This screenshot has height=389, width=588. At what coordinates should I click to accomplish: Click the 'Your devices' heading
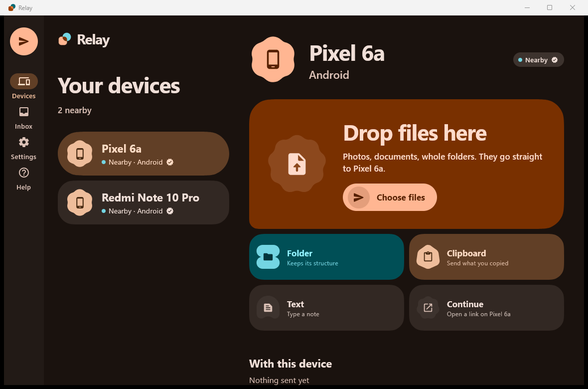pyautogui.click(x=119, y=86)
